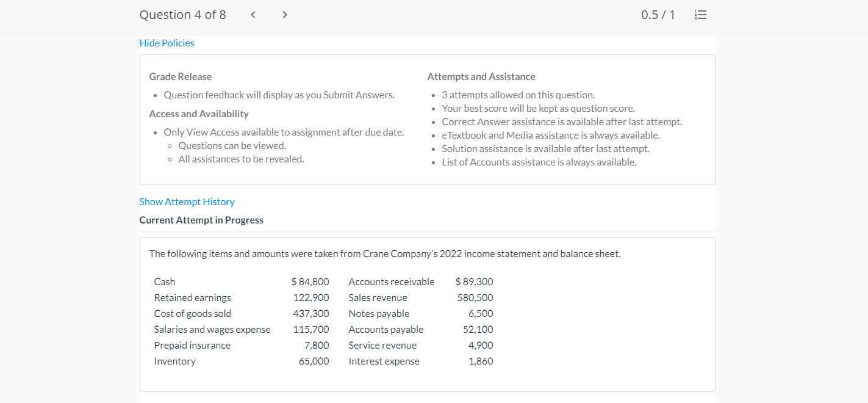Select the Current Attempt in Progress heading
Image resolution: width=868 pixels, height=403 pixels.
(x=201, y=220)
